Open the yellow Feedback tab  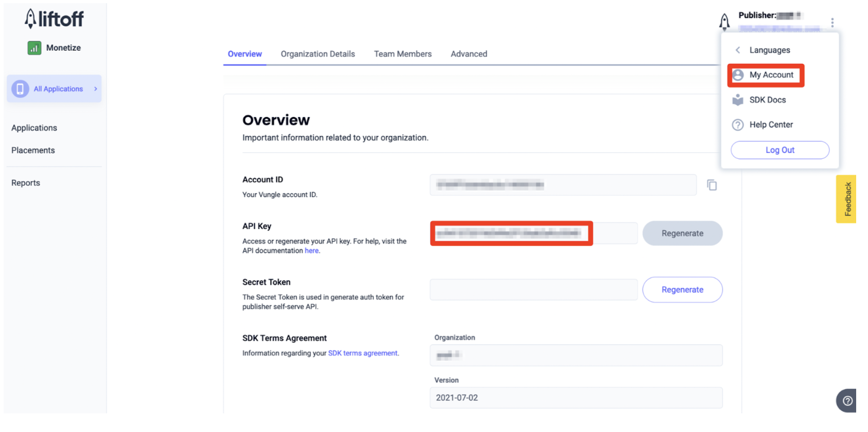coord(846,199)
